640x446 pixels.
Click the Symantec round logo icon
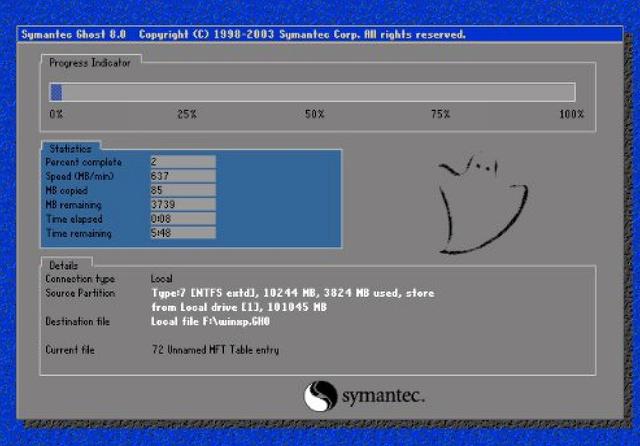click(x=320, y=396)
